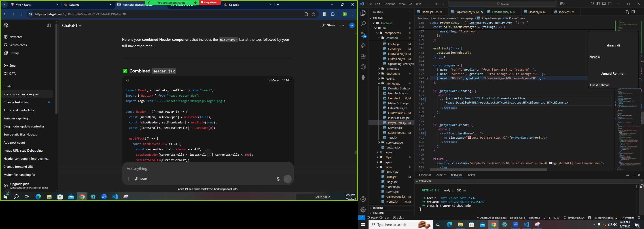644x229 pixels.
Task: Go forward using VS Code title bar arrow
Action: [443, 4]
